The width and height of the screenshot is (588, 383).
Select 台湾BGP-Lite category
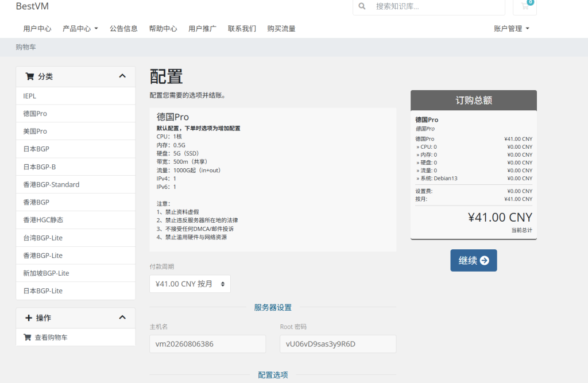pos(76,238)
